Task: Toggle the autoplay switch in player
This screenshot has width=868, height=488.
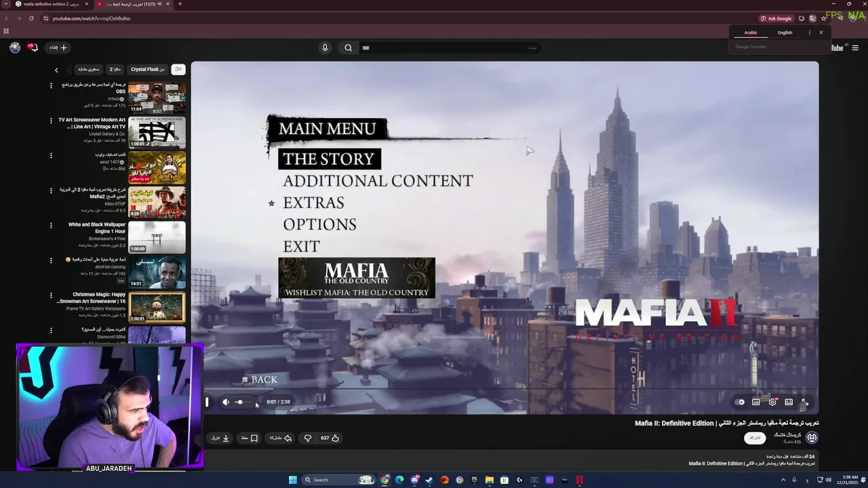Action: 741,402
